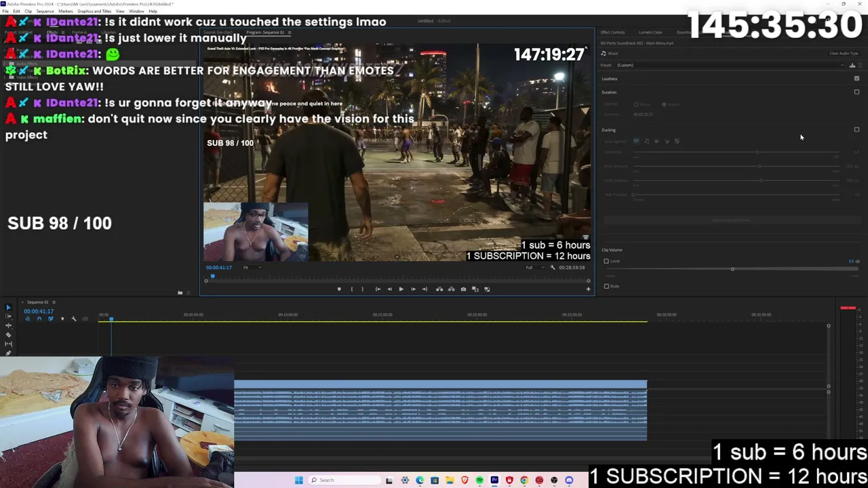Image resolution: width=868 pixels, height=488 pixels.
Task: Open the Edit menu
Action: click(x=16, y=12)
